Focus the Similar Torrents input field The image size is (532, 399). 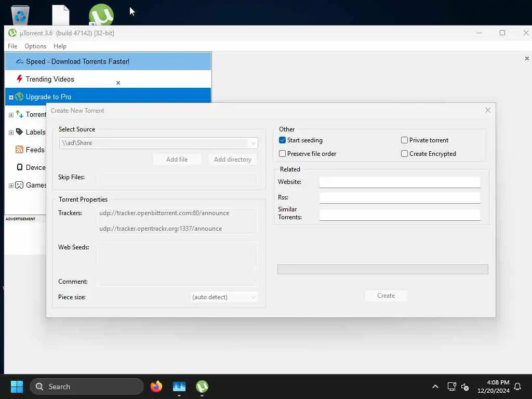400,215
